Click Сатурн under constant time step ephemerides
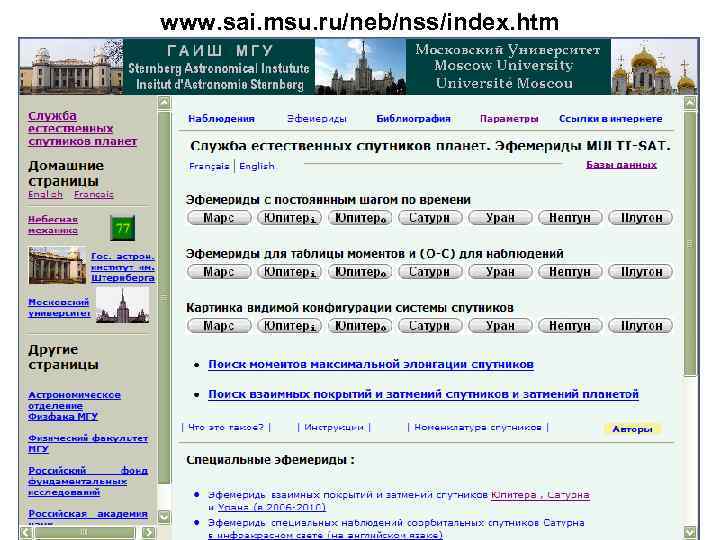Screen dimensions: 720x540 pyautogui.click(x=429, y=218)
